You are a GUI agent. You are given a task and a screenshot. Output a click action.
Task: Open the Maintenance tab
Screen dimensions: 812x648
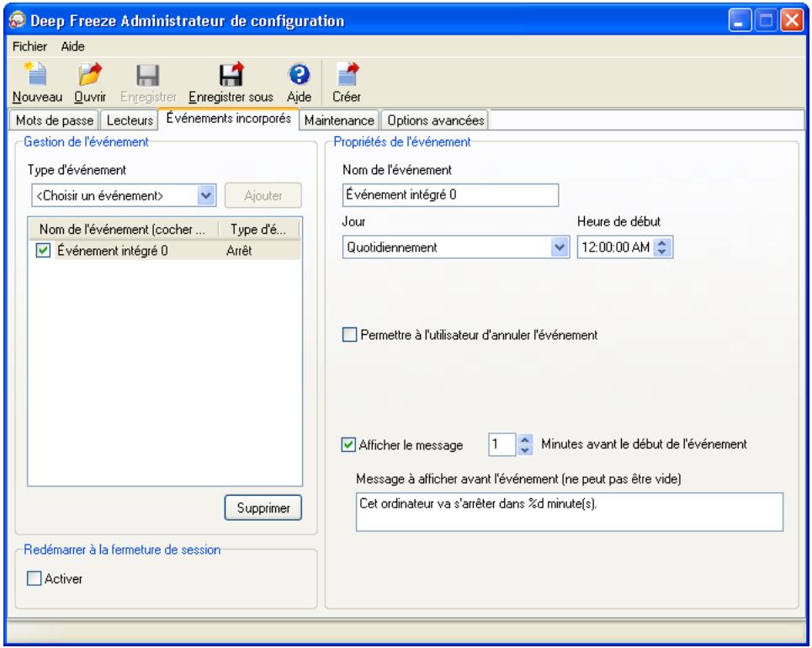coord(339,120)
